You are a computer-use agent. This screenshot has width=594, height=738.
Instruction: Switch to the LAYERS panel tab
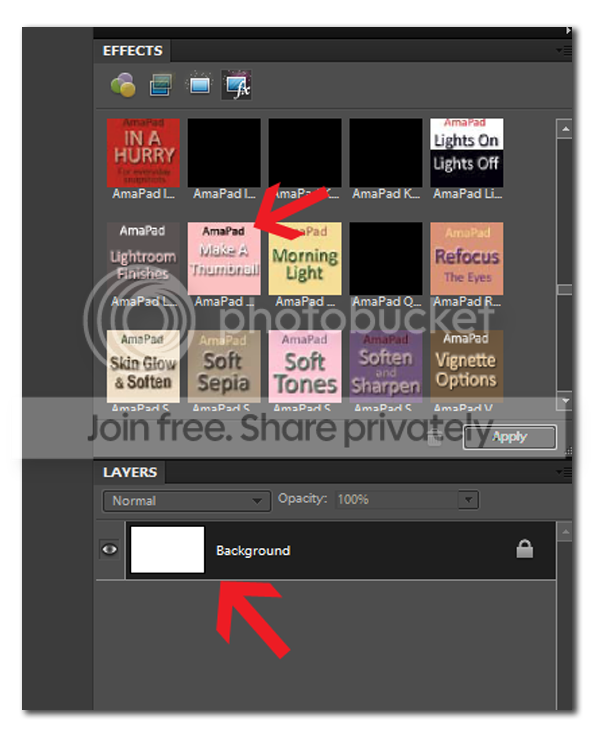coord(130,472)
